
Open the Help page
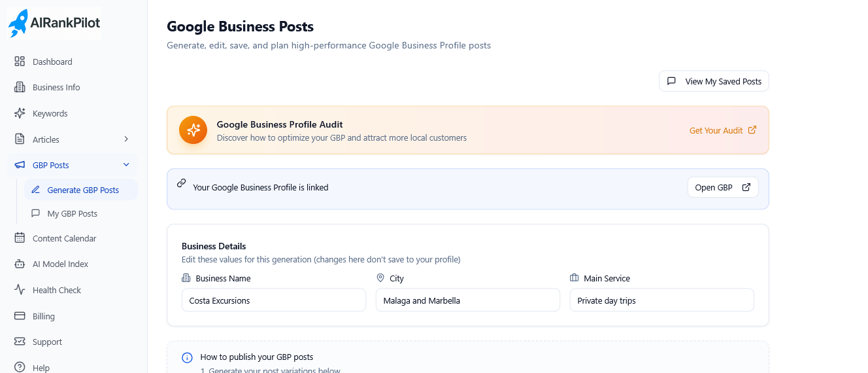click(41, 367)
